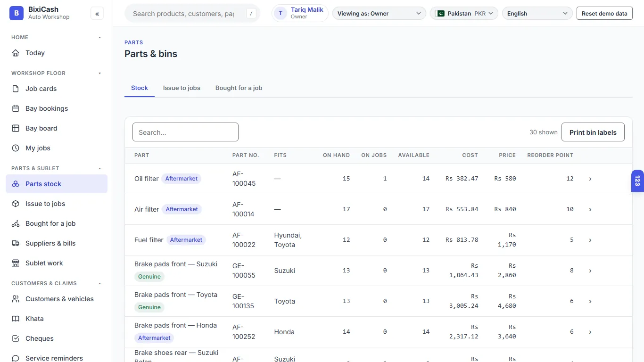The image size is (644, 362).
Task: Click the Tariq Malik avatar circle
Action: coord(281,13)
